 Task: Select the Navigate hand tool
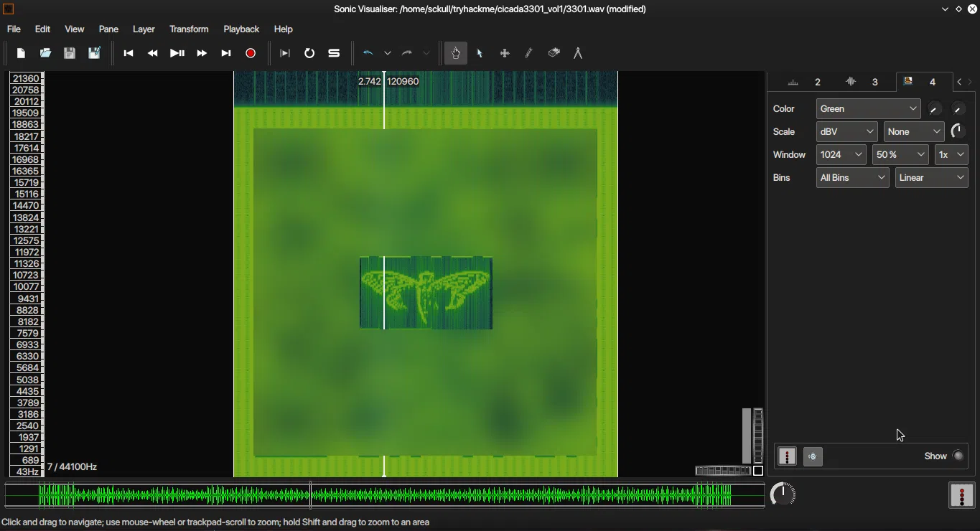(x=456, y=53)
